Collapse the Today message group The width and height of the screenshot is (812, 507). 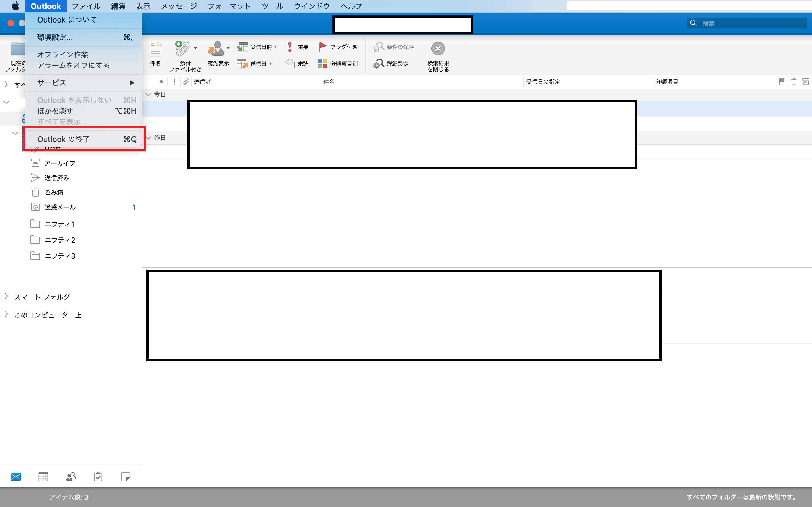148,95
